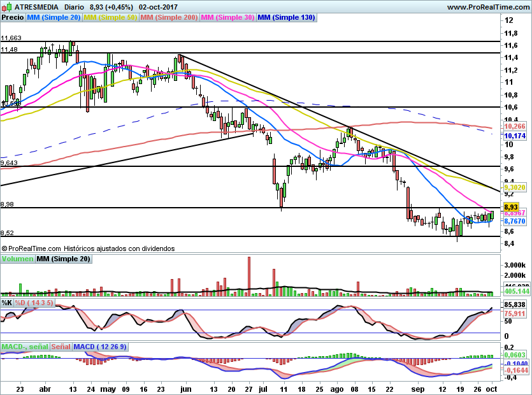
Task: Click the 75,911 stochastic value tag
Action: 515,313
